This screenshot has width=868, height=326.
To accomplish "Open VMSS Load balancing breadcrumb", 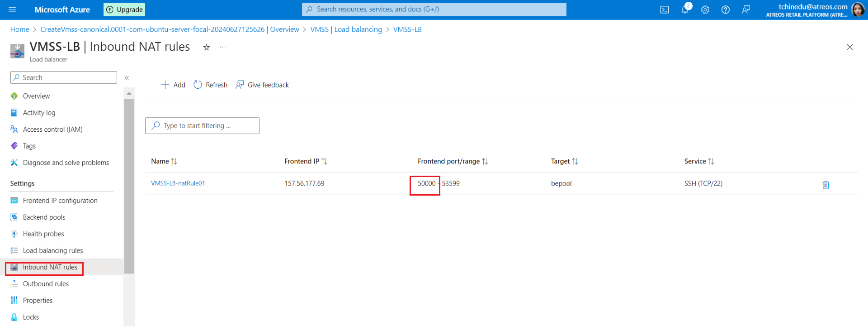I will pyautogui.click(x=346, y=29).
